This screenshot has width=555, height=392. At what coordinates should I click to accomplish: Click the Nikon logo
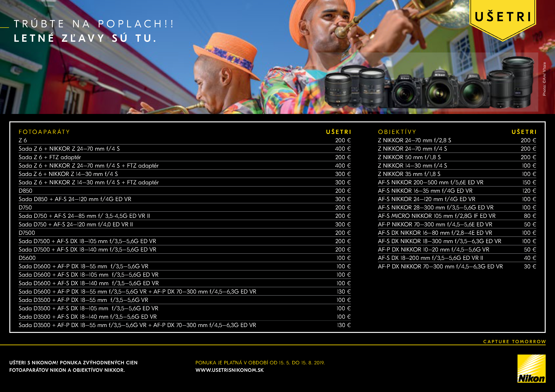click(x=531, y=369)
